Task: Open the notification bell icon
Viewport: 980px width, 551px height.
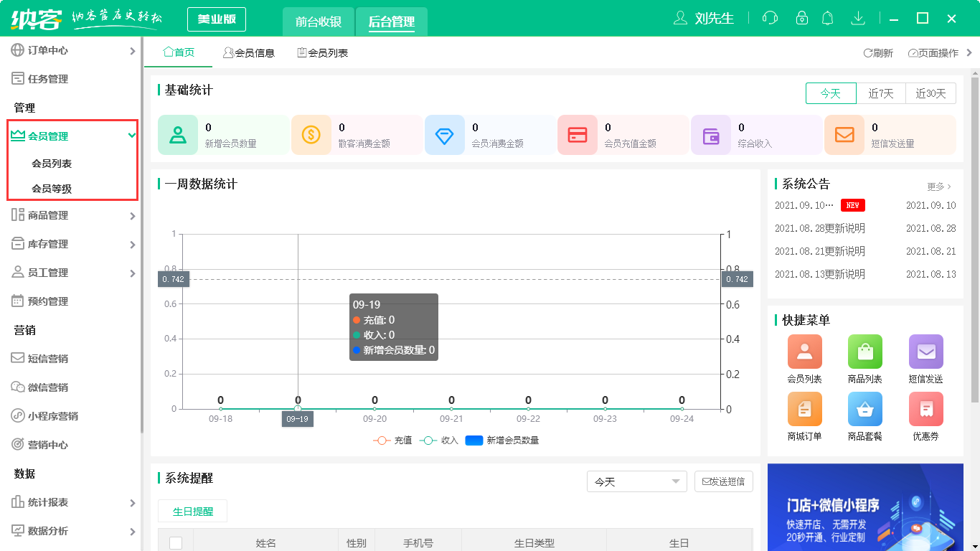Action: pos(827,19)
